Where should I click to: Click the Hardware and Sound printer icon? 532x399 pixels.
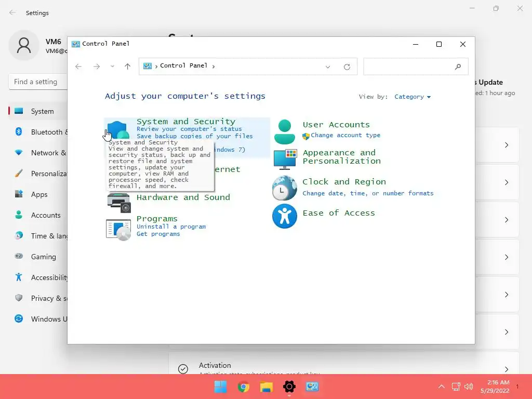[x=119, y=203]
